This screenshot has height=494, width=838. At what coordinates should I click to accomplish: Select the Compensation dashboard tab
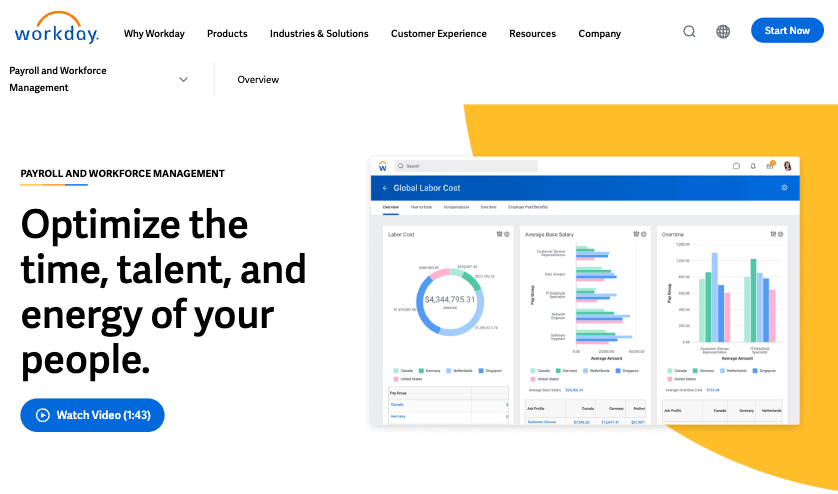click(x=456, y=207)
